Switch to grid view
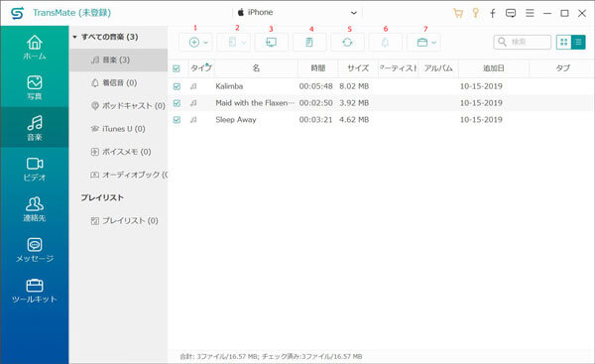Screen dimensions: 595x364 (x=564, y=42)
